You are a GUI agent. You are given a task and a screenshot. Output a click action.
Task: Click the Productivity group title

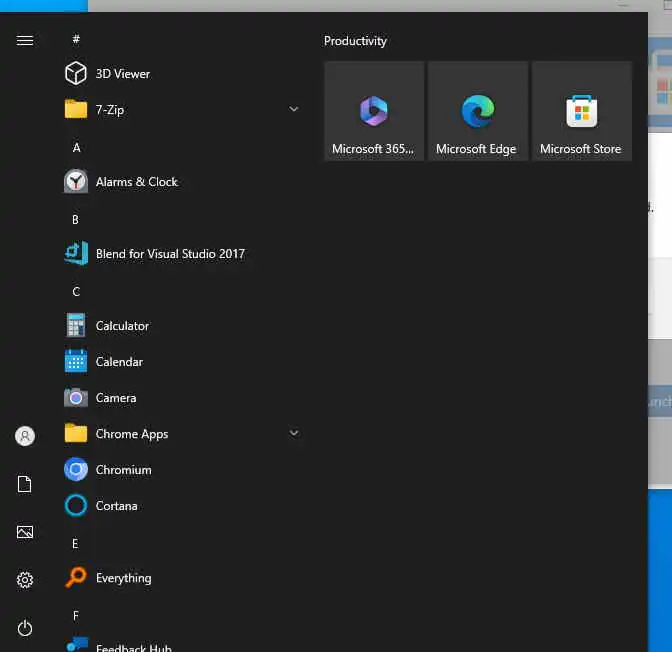355,41
